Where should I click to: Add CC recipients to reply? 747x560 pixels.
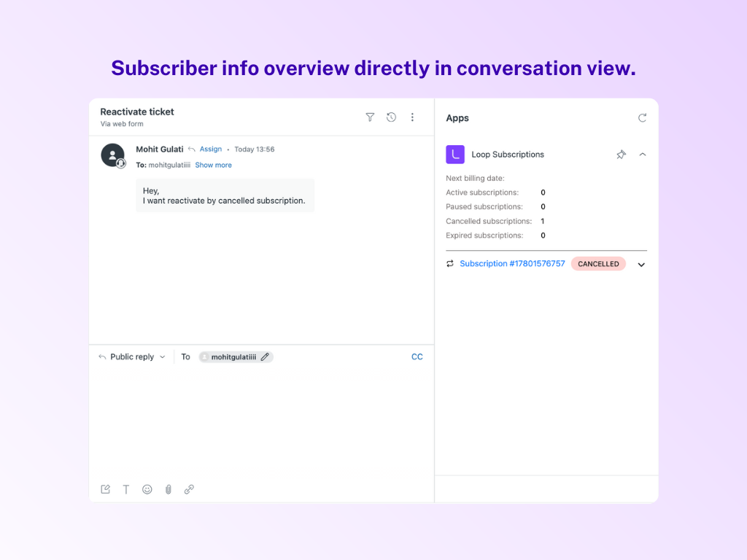(x=417, y=357)
